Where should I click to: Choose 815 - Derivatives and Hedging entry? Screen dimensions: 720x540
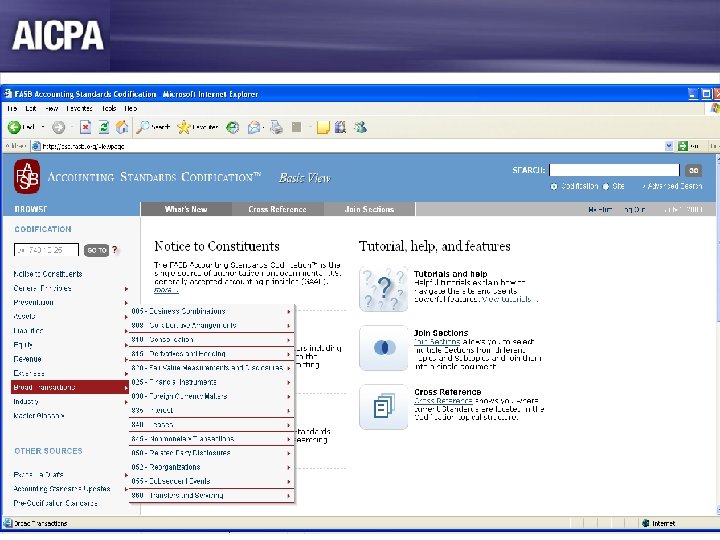pyautogui.click(x=212, y=354)
